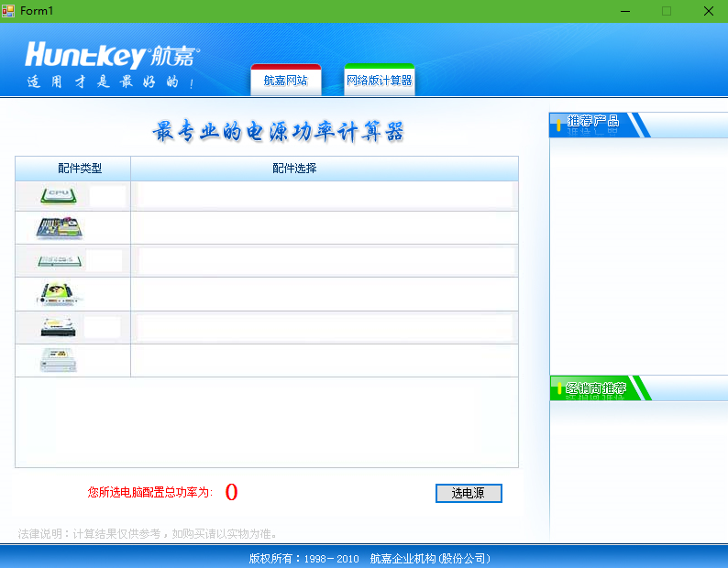Click the 经销商推荐 panel header
728x568 pixels.
click(639, 388)
